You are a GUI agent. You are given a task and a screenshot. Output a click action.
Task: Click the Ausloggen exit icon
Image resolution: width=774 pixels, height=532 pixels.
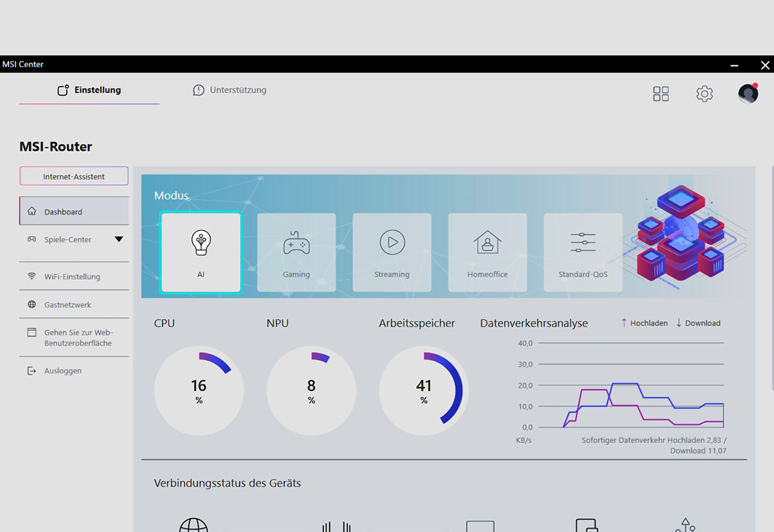32,371
